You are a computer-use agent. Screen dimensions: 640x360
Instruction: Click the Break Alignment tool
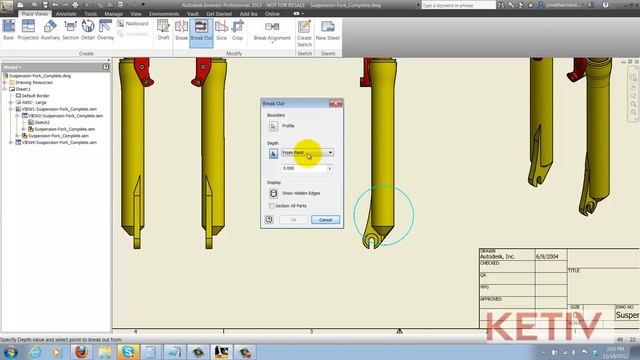coord(272,31)
